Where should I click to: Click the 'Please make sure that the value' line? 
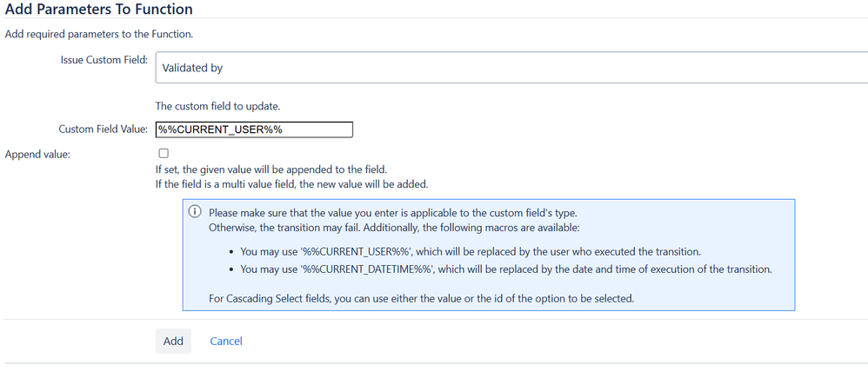pyautogui.click(x=394, y=213)
